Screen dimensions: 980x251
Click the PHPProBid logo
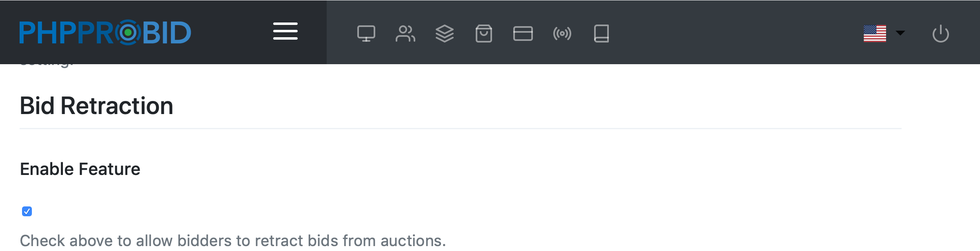point(105,32)
